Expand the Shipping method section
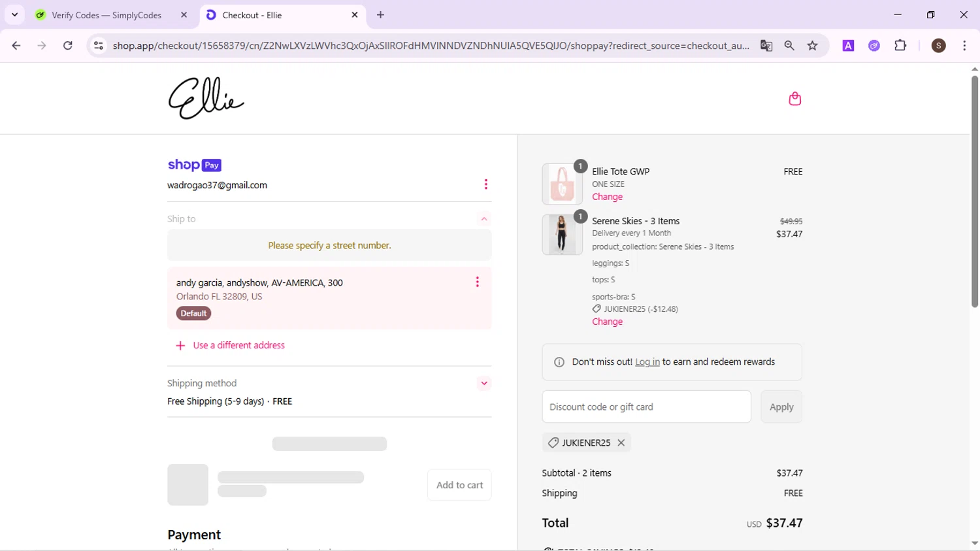Image resolution: width=980 pixels, height=551 pixels. click(x=484, y=384)
